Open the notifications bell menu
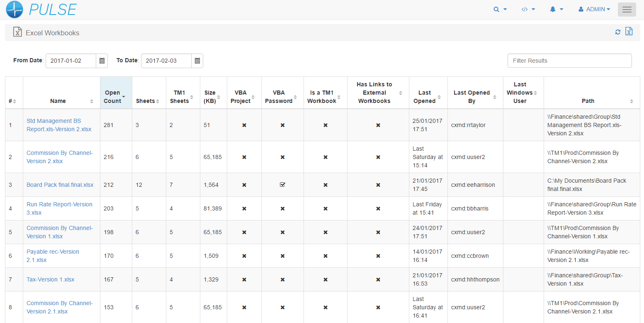This screenshot has width=644, height=323. point(556,9)
